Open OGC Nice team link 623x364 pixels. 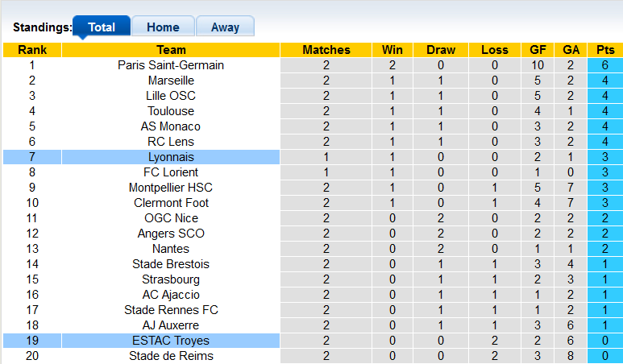pyautogui.click(x=171, y=218)
